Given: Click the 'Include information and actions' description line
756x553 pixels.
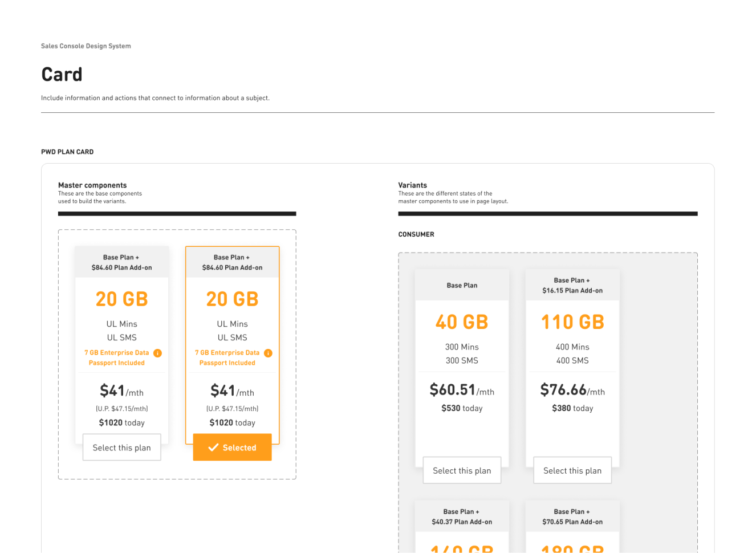Looking at the screenshot, I should (x=155, y=98).
